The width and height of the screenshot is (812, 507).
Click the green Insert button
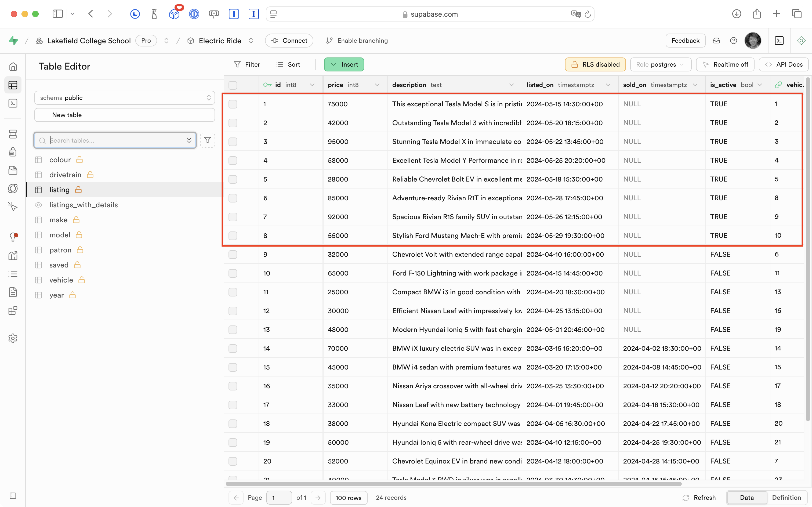pyautogui.click(x=344, y=64)
